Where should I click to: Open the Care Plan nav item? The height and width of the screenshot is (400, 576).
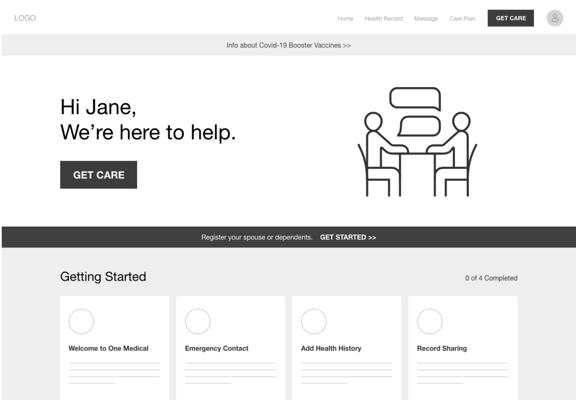click(x=462, y=18)
